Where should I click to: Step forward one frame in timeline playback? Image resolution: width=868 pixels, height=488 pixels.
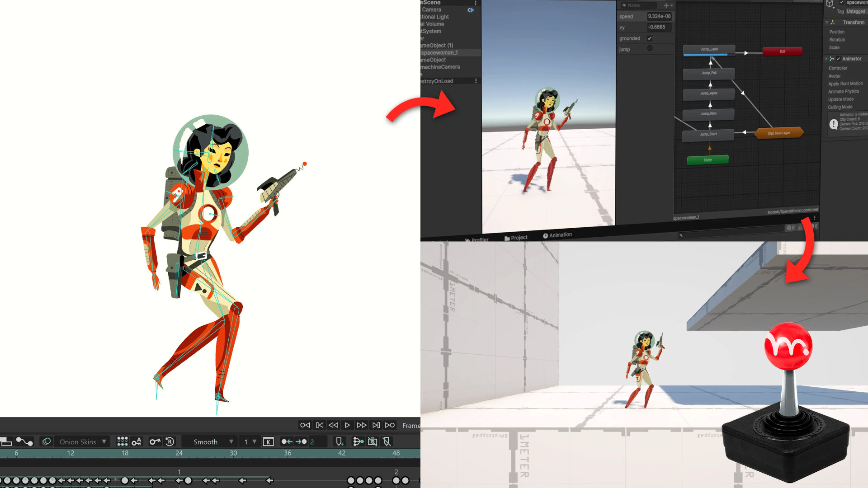click(x=362, y=425)
